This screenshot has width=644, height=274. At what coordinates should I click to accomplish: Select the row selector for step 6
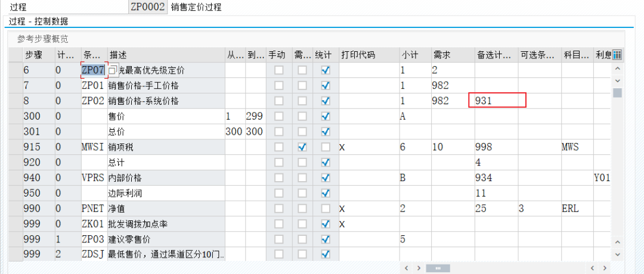pos(16,70)
